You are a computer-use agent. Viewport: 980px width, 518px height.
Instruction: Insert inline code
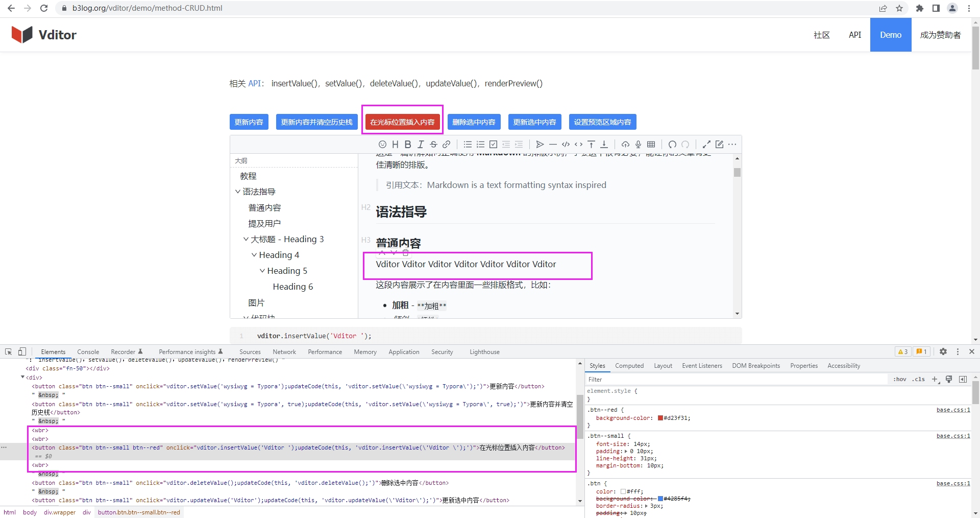(578, 145)
